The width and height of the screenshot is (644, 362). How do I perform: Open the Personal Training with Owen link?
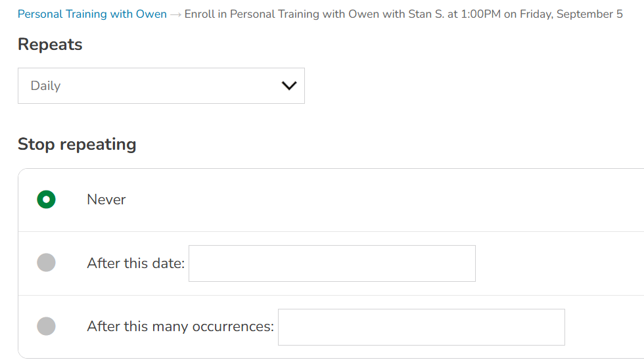coord(92,14)
